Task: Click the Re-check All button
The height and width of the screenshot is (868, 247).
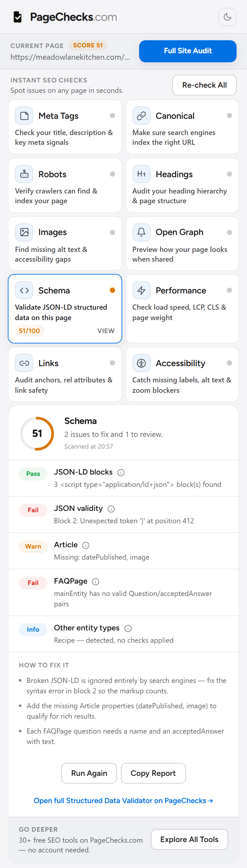Action: 204,85
